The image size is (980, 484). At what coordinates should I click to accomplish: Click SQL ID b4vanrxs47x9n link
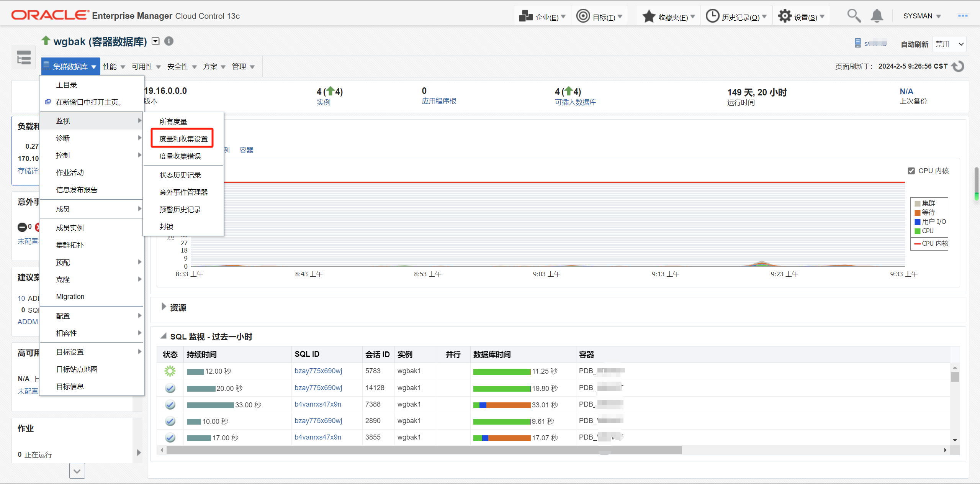(x=317, y=404)
